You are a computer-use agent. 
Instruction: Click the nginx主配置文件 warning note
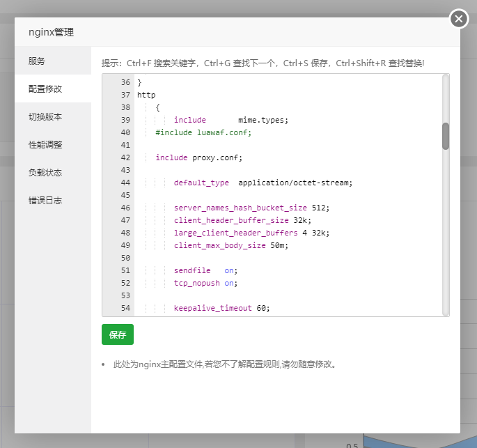(224, 364)
